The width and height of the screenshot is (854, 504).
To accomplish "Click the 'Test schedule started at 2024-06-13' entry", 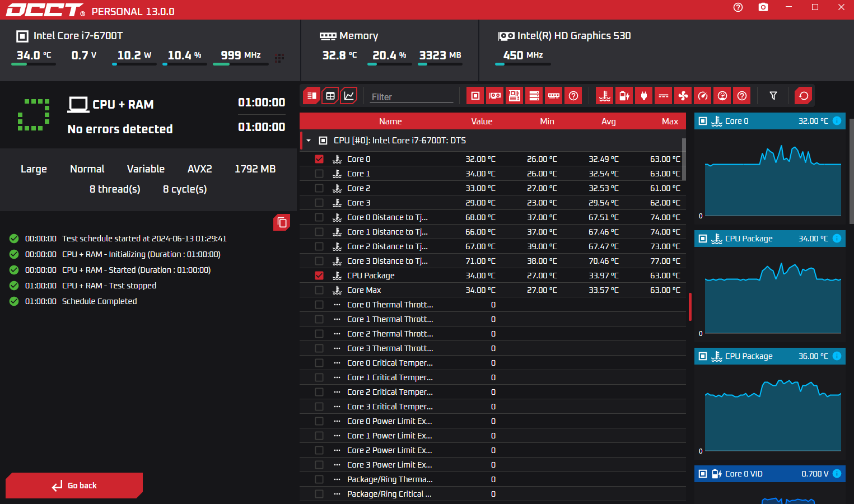I will tap(144, 239).
